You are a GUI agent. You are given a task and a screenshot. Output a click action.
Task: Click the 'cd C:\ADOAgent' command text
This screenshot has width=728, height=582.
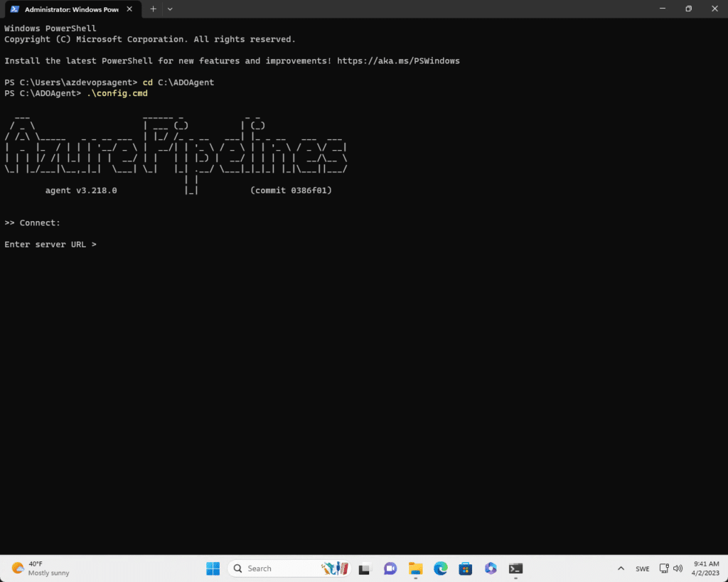pos(178,82)
